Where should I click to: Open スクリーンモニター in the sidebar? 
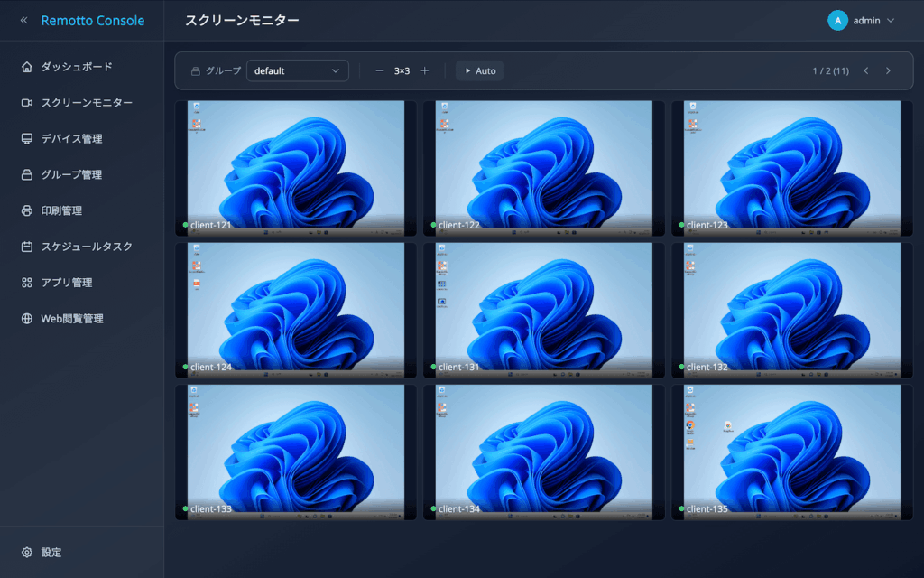87,103
